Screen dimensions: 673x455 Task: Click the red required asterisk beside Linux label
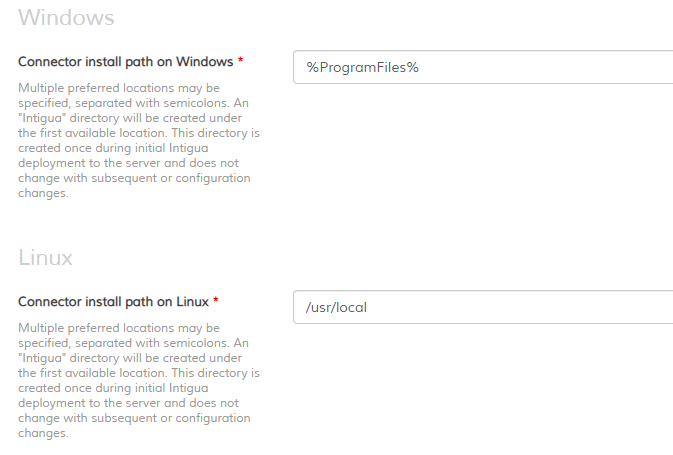click(216, 300)
